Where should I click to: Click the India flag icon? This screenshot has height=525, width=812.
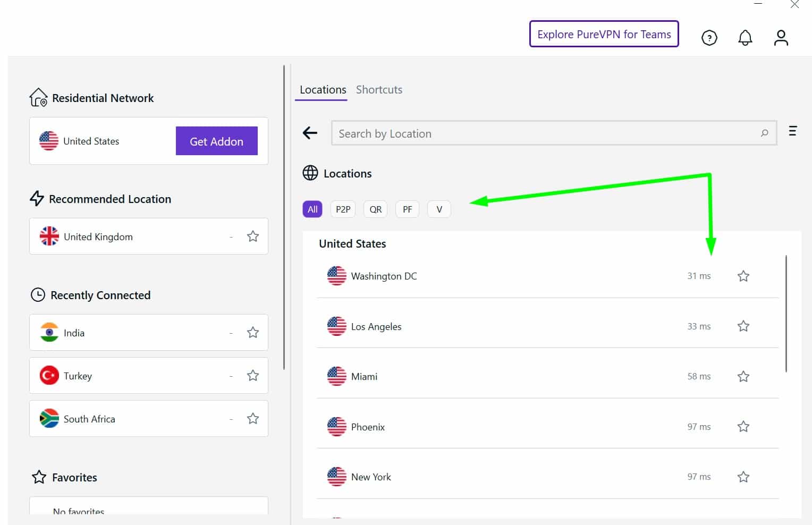(49, 333)
